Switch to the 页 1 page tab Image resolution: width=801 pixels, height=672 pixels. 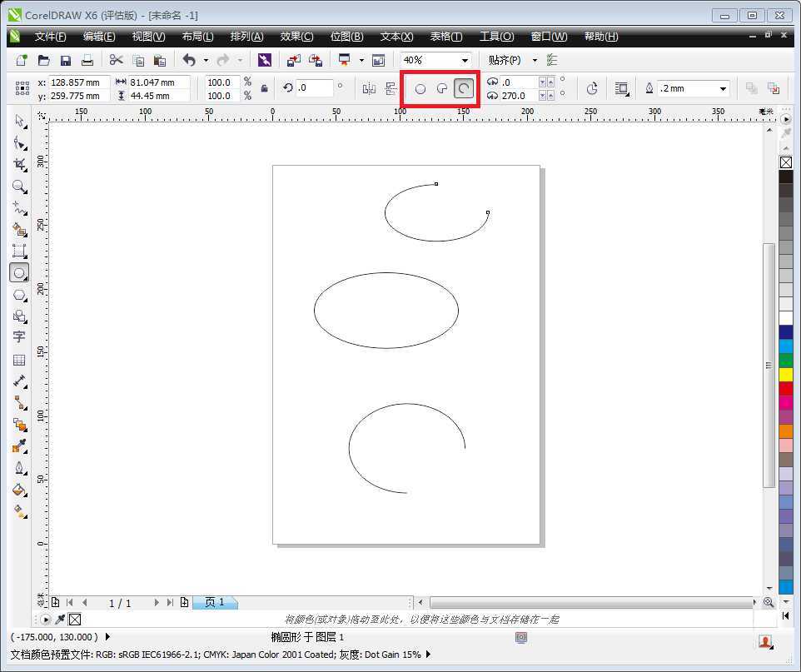[215, 602]
